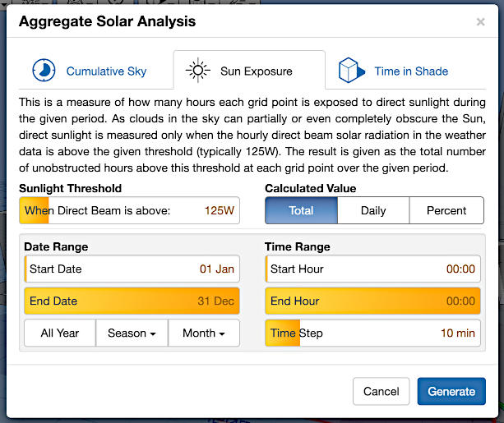
Task: Click the Start Hour slider field
Action: pos(372,269)
